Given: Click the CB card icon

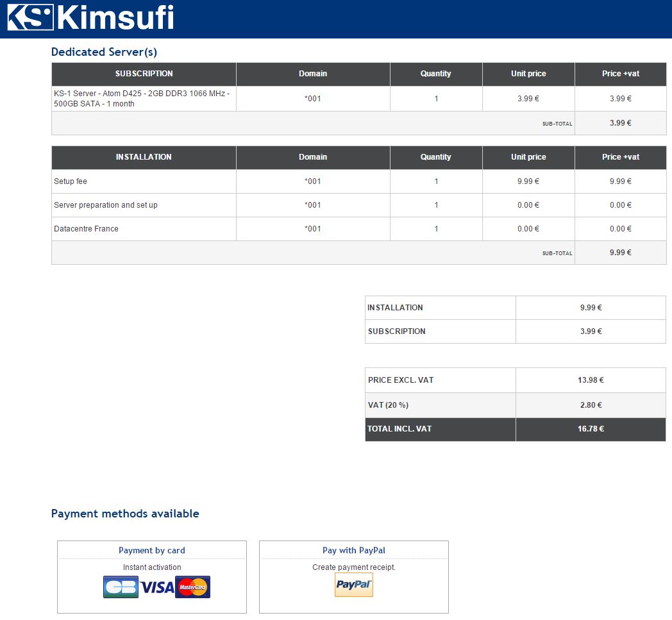Looking at the screenshot, I should (x=121, y=587).
